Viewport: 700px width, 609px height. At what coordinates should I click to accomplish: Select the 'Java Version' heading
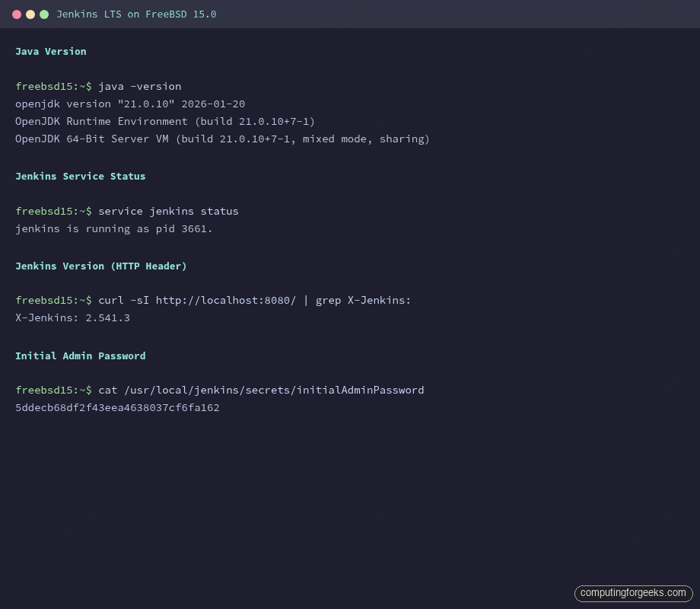coord(51,51)
